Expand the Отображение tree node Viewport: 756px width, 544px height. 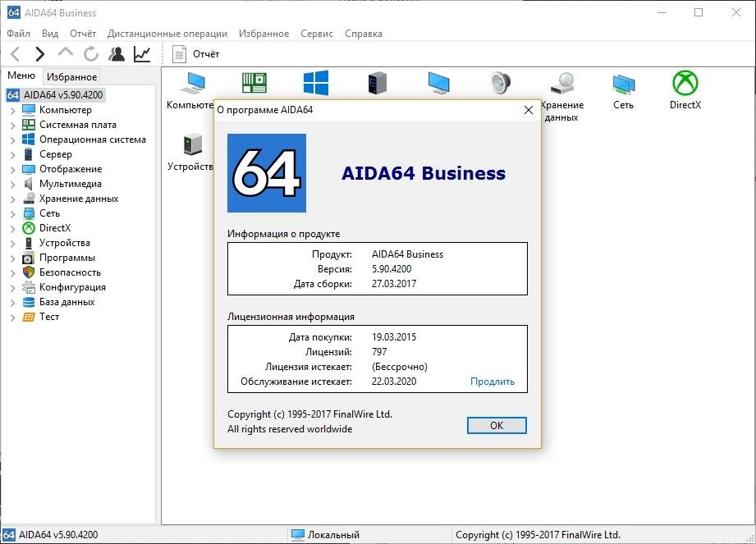13,170
